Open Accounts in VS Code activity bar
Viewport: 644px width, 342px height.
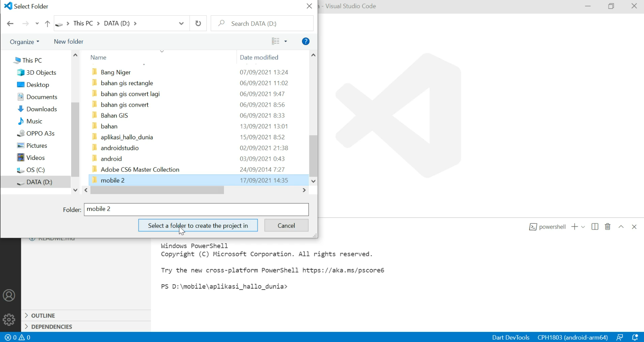tap(9, 296)
